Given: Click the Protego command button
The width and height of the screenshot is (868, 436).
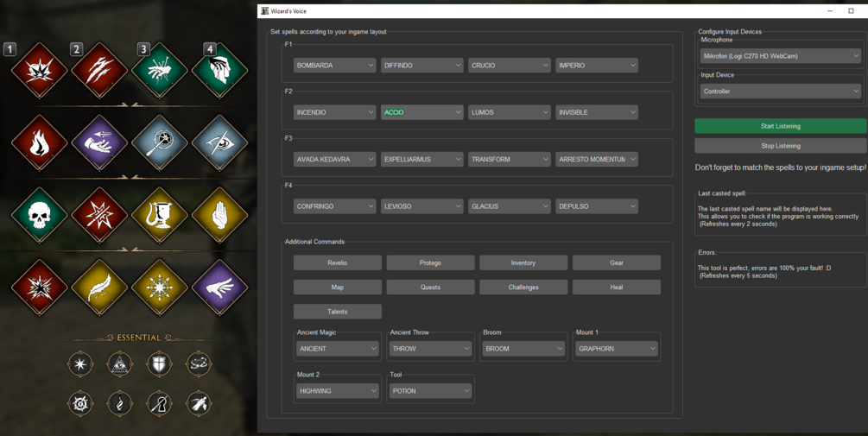Looking at the screenshot, I should click(431, 262).
